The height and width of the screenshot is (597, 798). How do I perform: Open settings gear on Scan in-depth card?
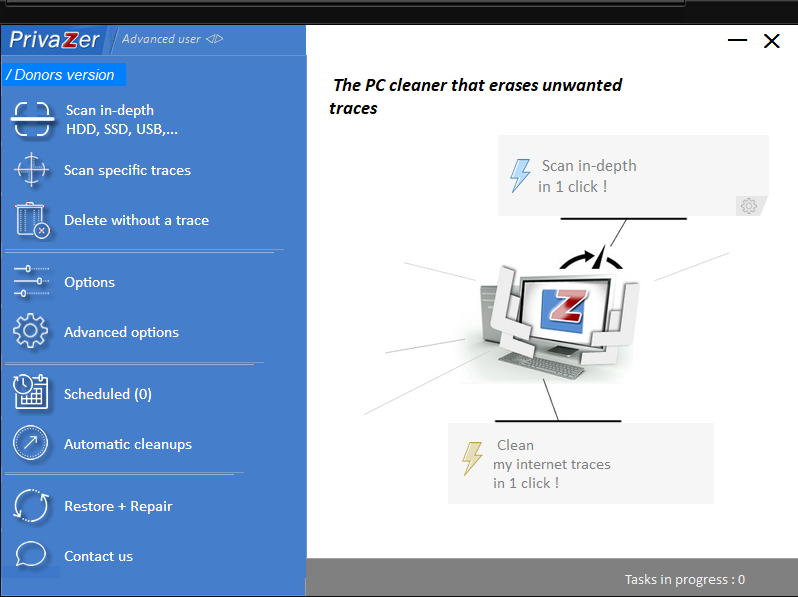tap(749, 206)
